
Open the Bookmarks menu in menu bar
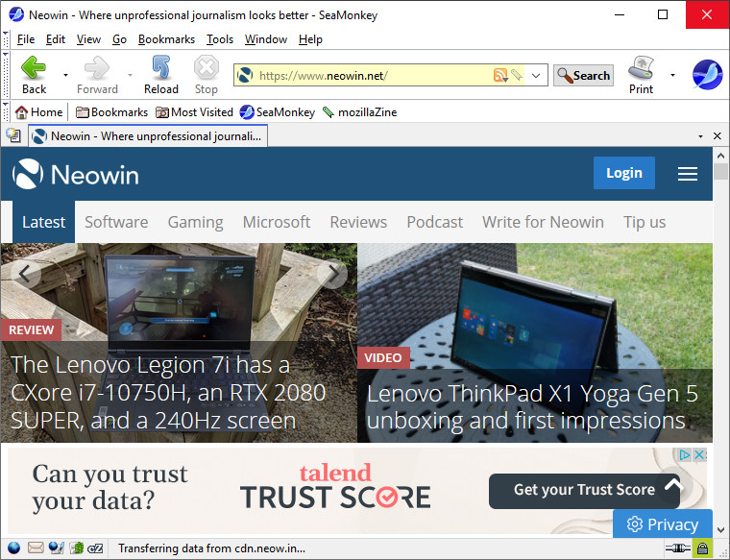pyautogui.click(x=166, y=39)
